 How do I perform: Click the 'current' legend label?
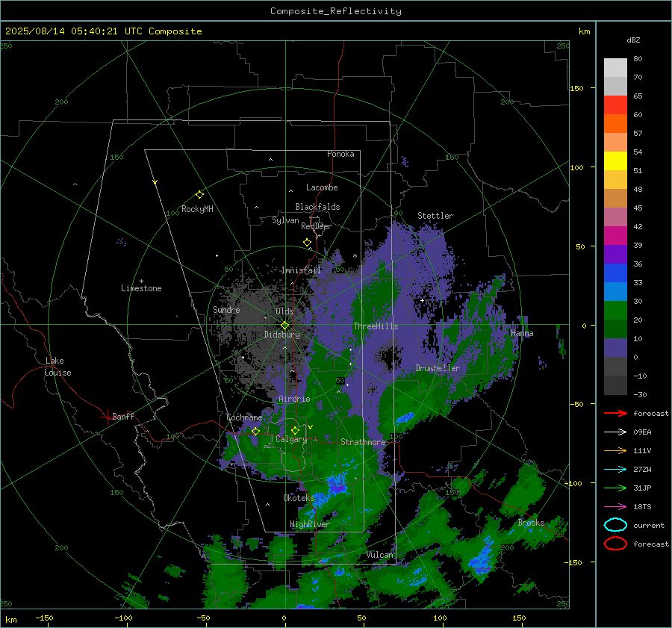[649, 525]
